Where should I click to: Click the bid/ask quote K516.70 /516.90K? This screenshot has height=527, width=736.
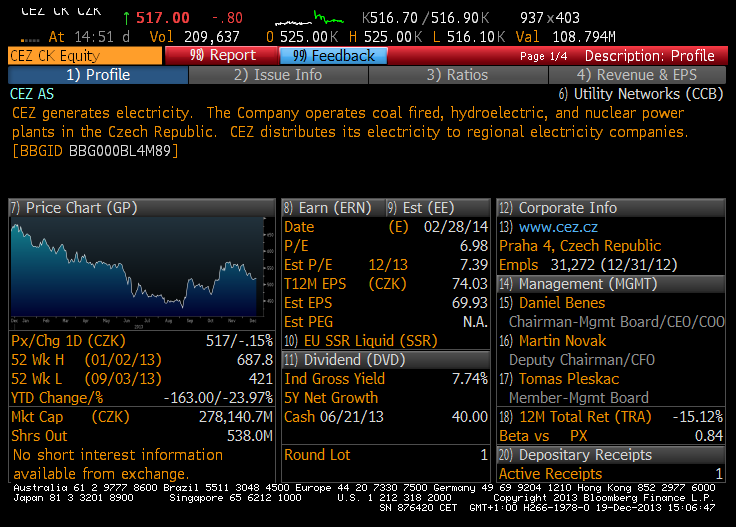pos(425,18)
